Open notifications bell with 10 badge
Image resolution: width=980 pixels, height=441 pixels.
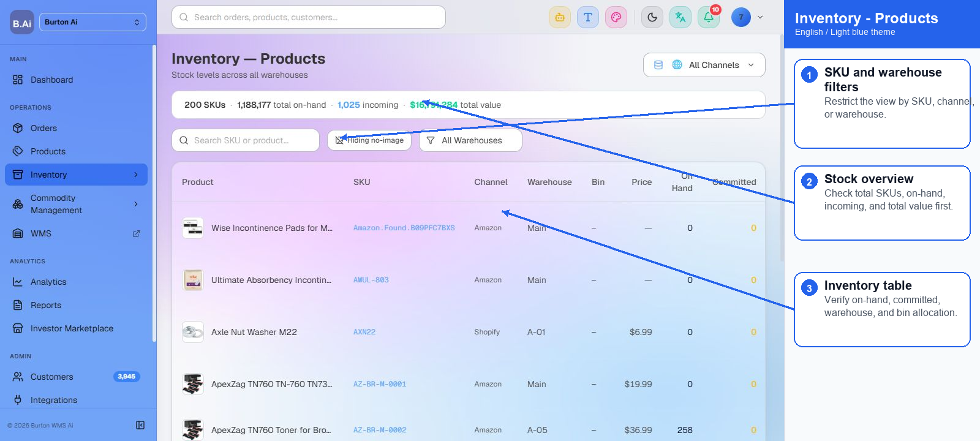pos(709,17)
